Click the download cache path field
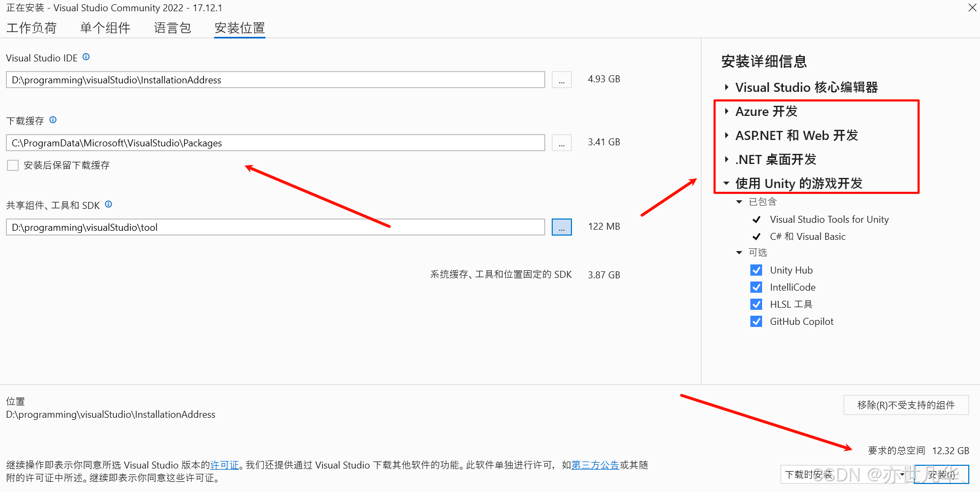This screenshot has height=492, width=980. coord(276,143)
